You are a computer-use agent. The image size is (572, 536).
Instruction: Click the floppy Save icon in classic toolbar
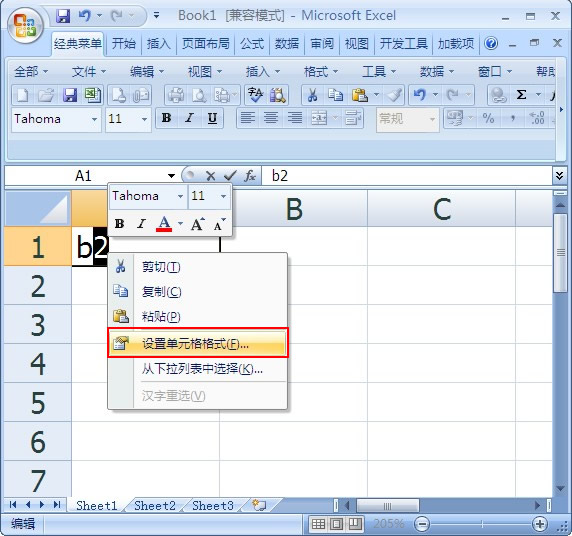click(x=70, y=95)
